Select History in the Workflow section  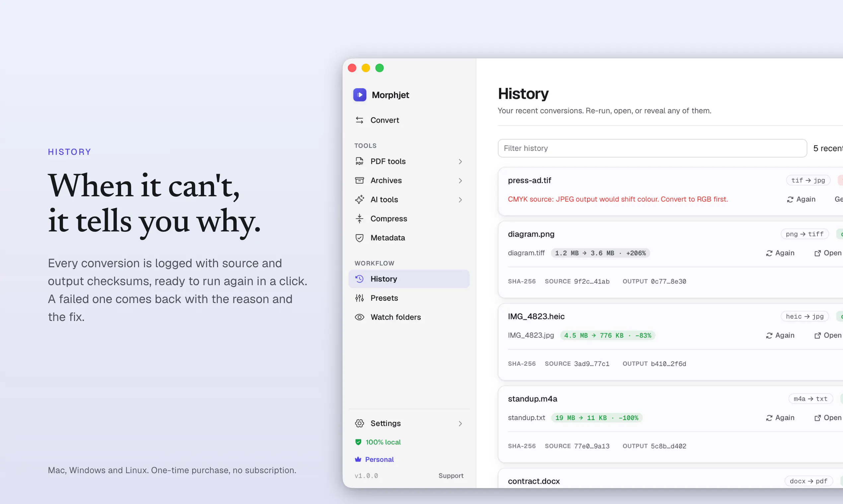(x=409, y=279)
